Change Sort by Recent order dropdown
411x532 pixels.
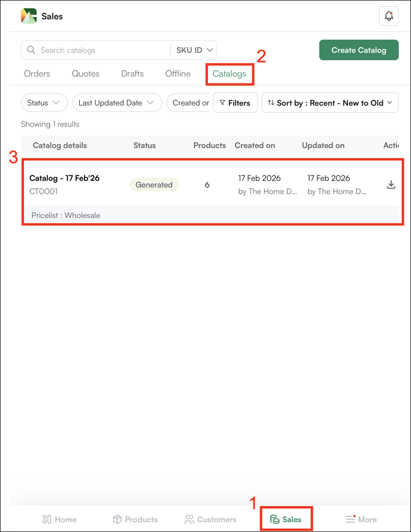(x=330, y=103)
